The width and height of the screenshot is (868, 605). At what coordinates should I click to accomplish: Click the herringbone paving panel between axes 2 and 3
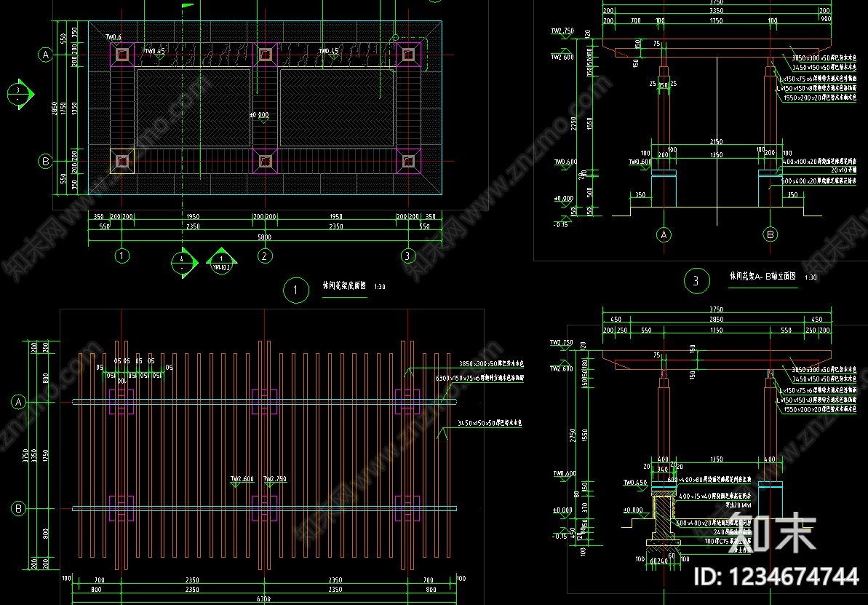(337, 108)
